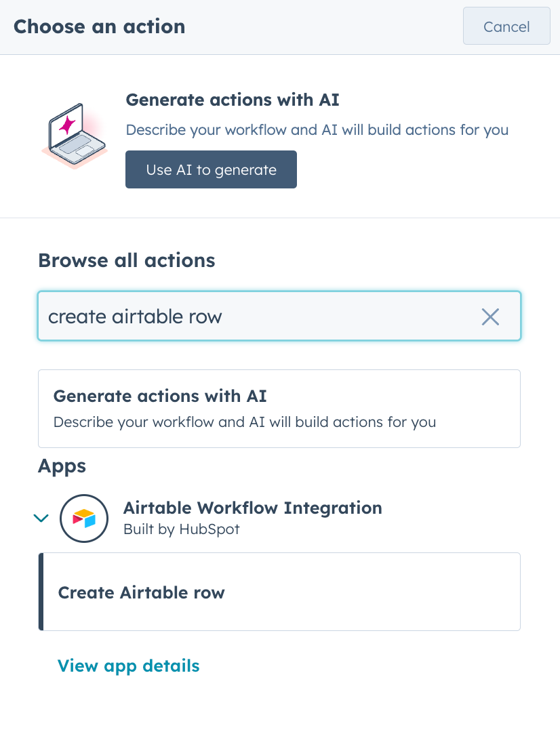560x732 pixels.
Task: Click the 'Use AI to generate' button
Action: click(x=211, y=169)
